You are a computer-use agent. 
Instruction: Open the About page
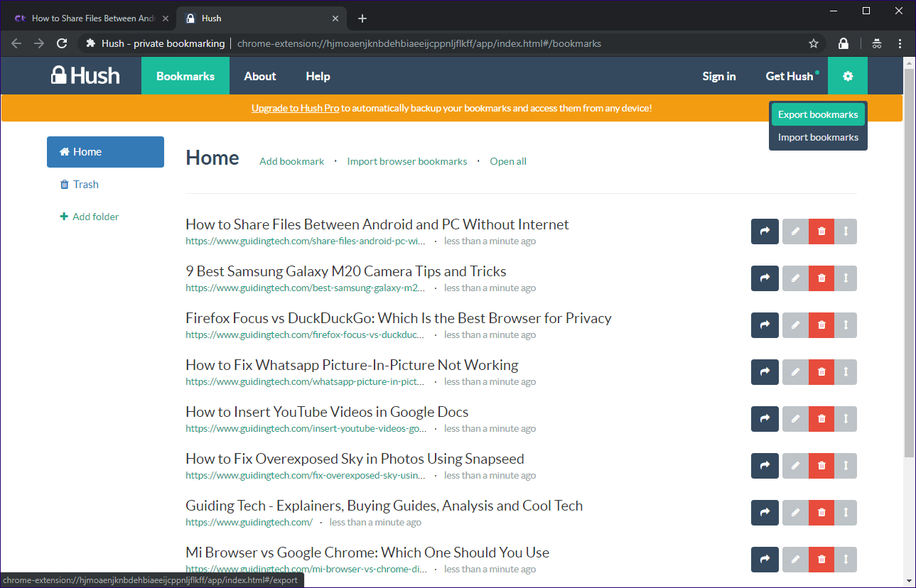click(x=260, y=76)
